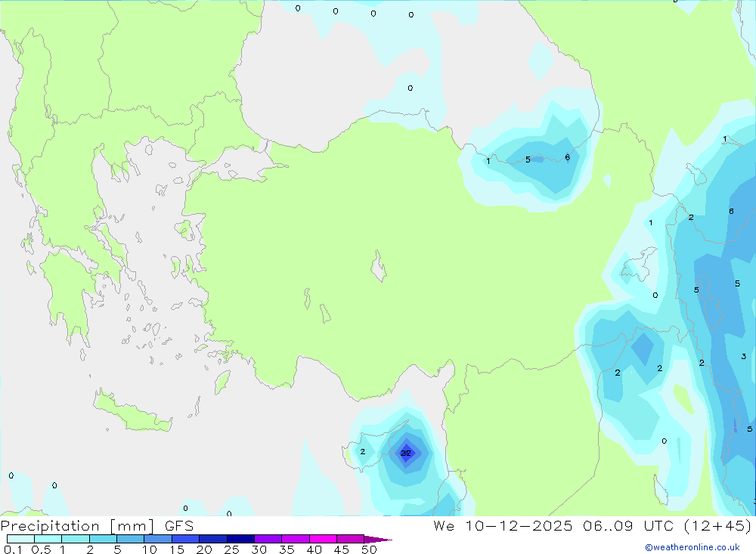
Task: Click the legend label '20'
Action: click(x=204, y=549)
